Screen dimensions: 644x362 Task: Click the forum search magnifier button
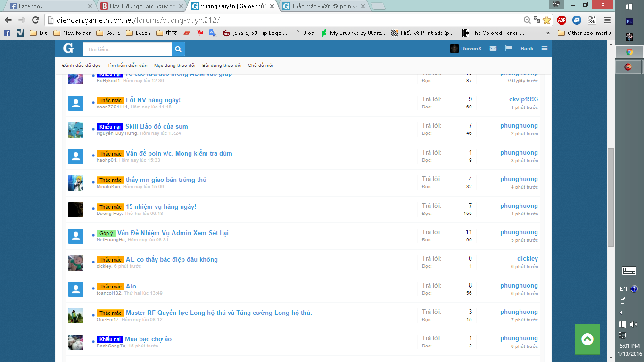178,49
